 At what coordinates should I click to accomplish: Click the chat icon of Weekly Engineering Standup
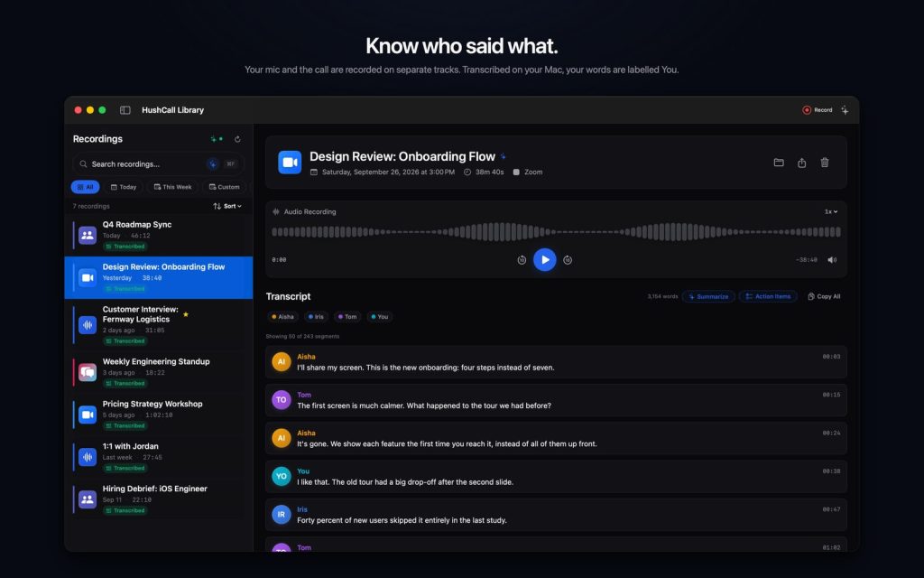[88, 373]
